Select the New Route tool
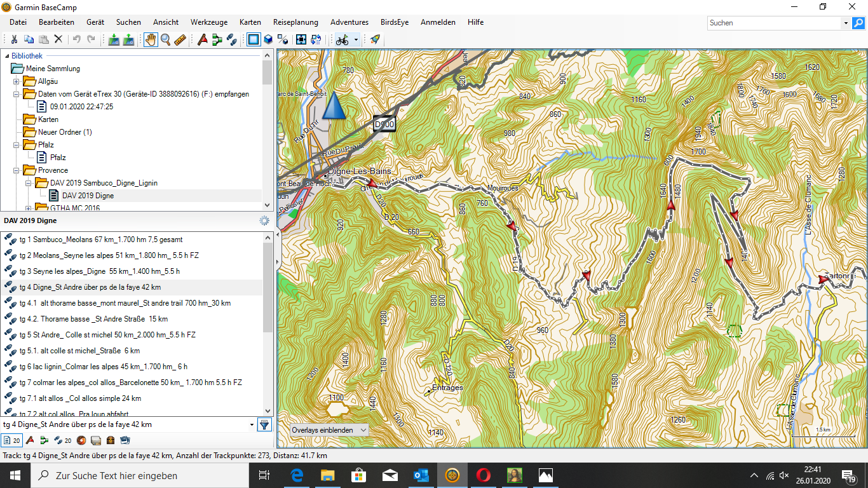The height and width of the screenshot is (488, 868). (x=217, y=39)
